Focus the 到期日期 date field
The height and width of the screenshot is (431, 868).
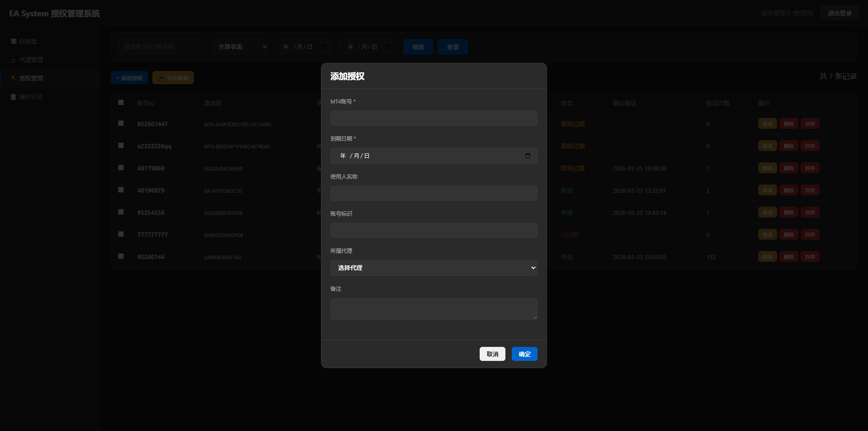[434, 156]
